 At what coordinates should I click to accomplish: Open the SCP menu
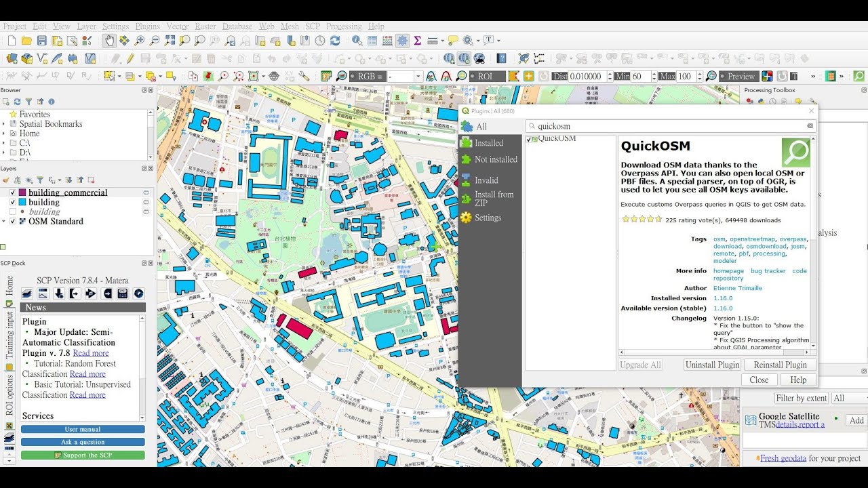click(312, 26)
